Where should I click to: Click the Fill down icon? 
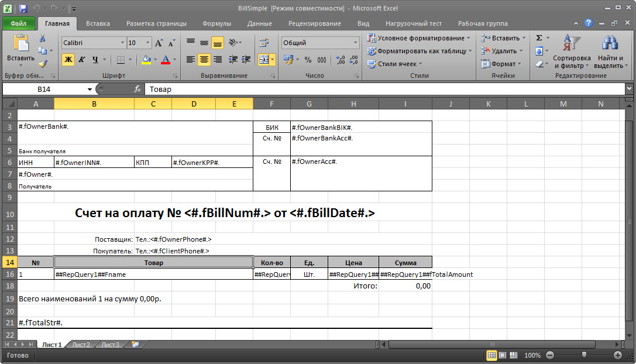tap(539, 51)
